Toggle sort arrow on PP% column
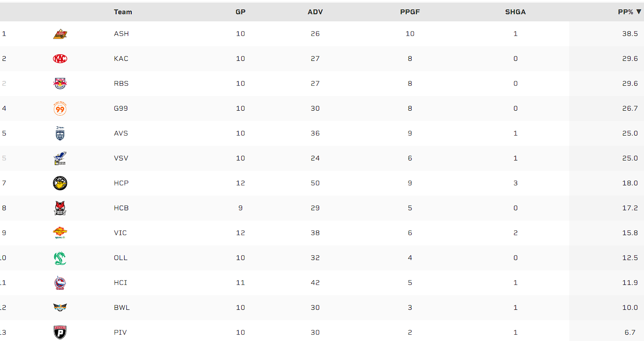This screenshot has height=341, width=644. click(x=639, y=12)
